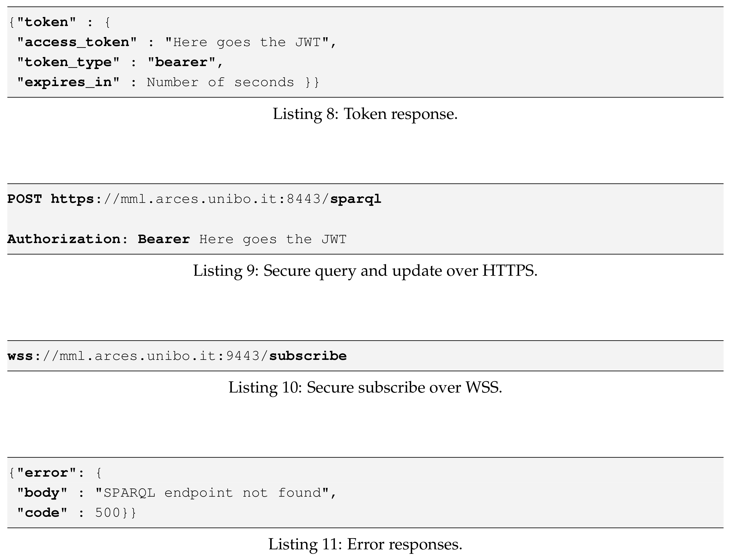Click the "Listing 11: Error responses." caption
This screenshot has width=730, height=560.
click(365, 544)
